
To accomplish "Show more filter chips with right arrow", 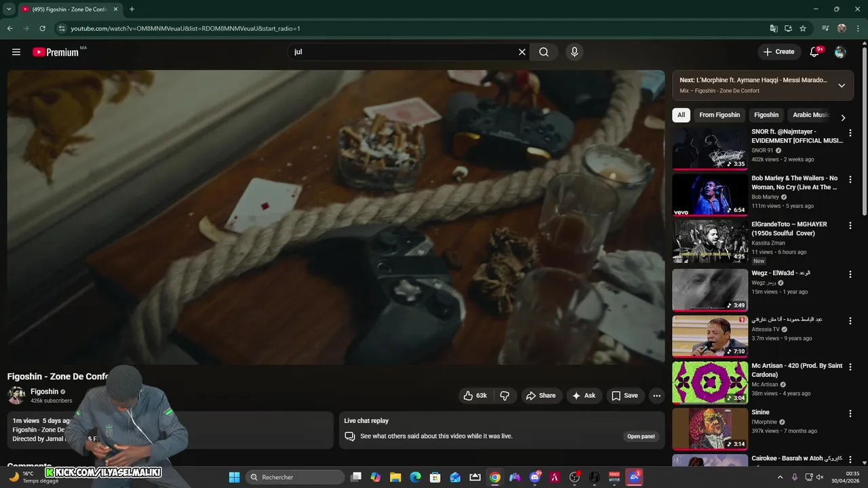I will coord(843,118).
